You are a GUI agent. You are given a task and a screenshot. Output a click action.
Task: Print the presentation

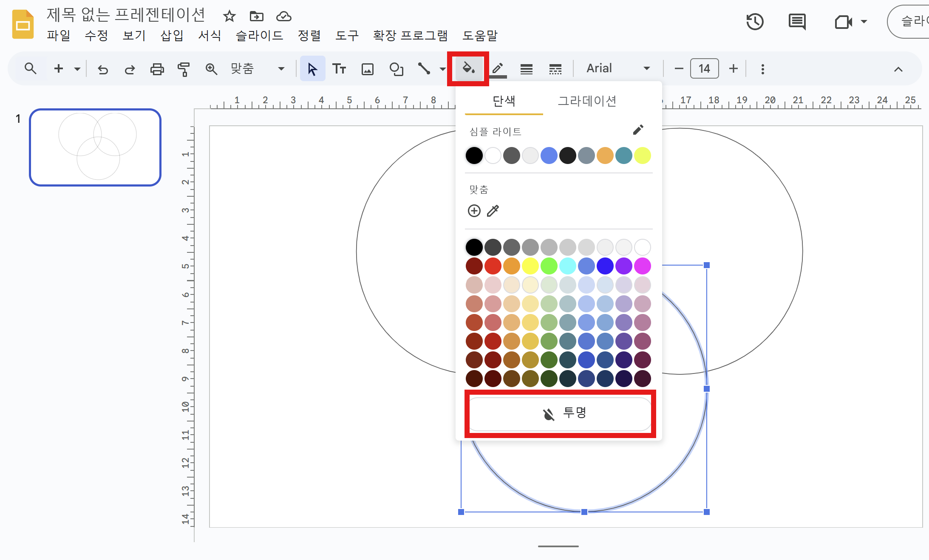157,69
